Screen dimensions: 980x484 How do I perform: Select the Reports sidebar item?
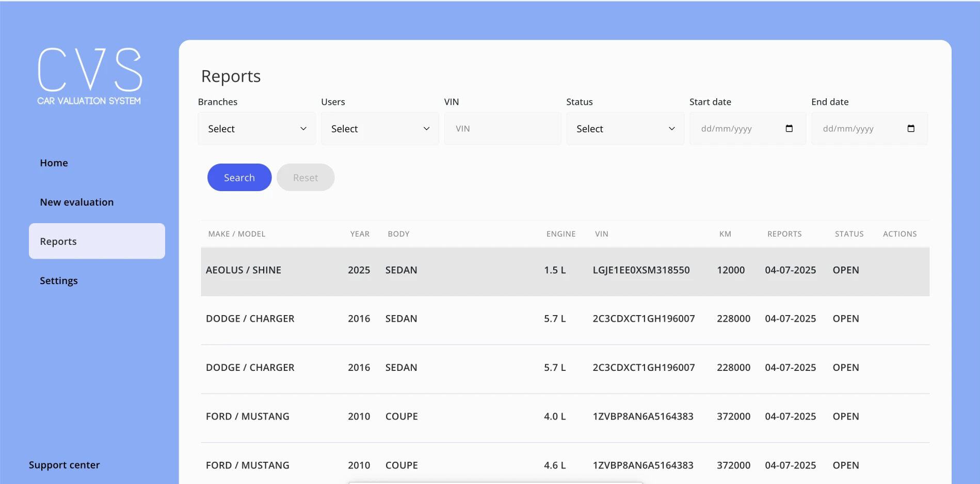(x=97, y=241)
